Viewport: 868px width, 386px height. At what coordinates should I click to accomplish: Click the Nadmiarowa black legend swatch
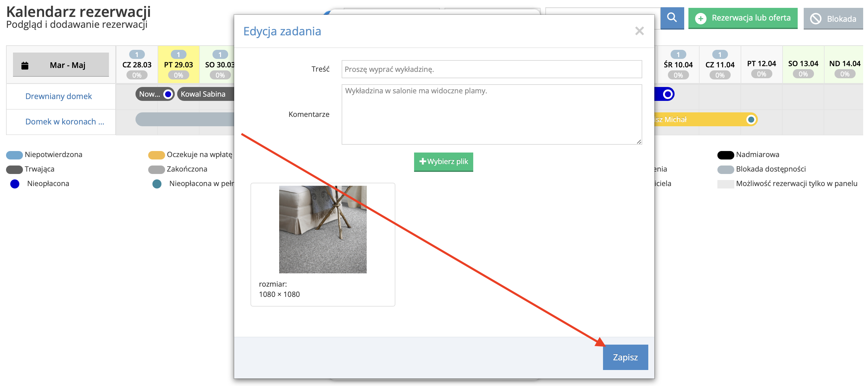point(726,155)
